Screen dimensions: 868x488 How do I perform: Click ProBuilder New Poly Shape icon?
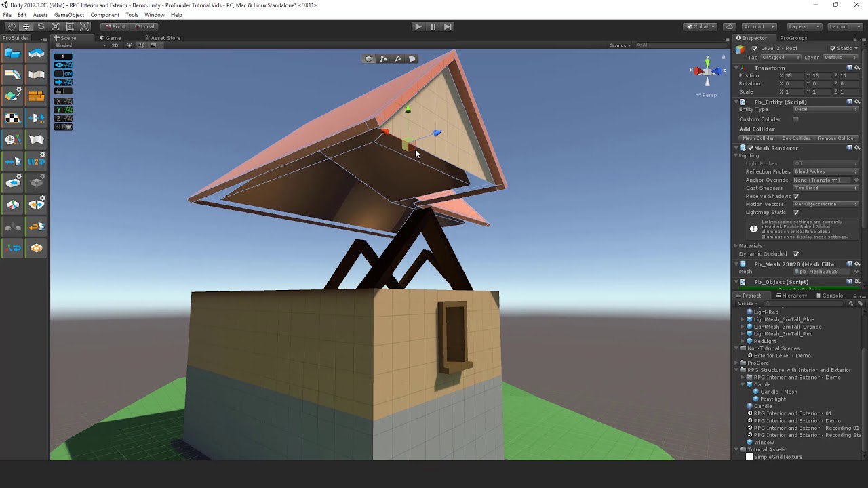coord(37,53)
